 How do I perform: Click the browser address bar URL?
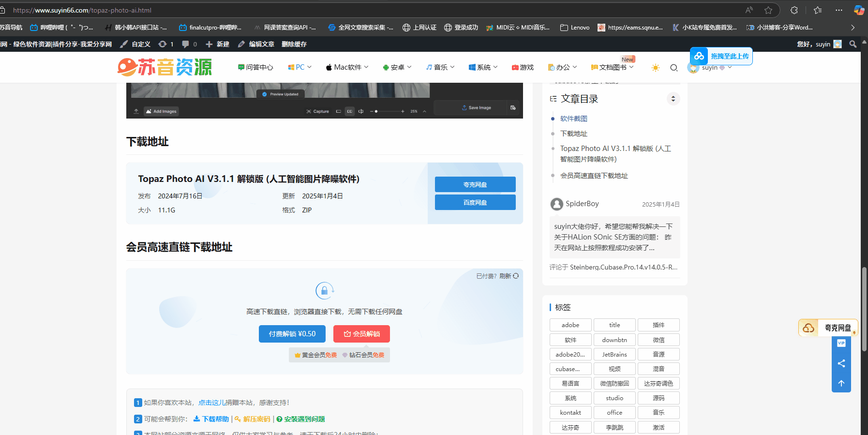tap(82, 10)
